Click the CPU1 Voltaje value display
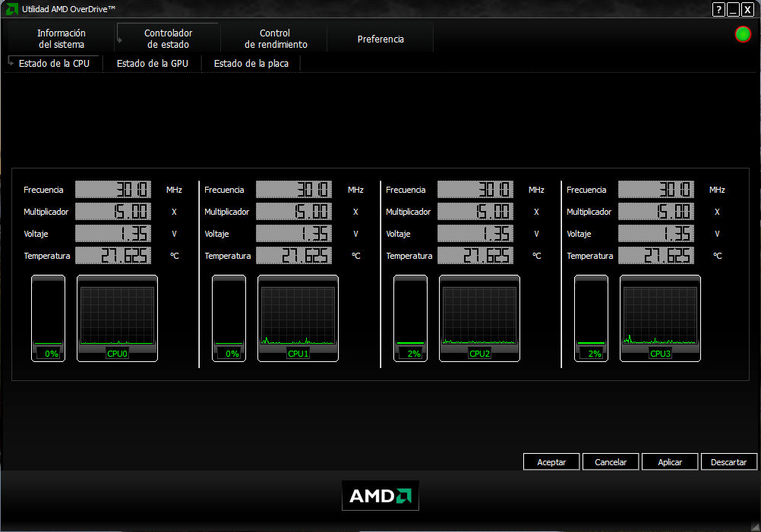The image size is (761, 532). tap(294, 234)
